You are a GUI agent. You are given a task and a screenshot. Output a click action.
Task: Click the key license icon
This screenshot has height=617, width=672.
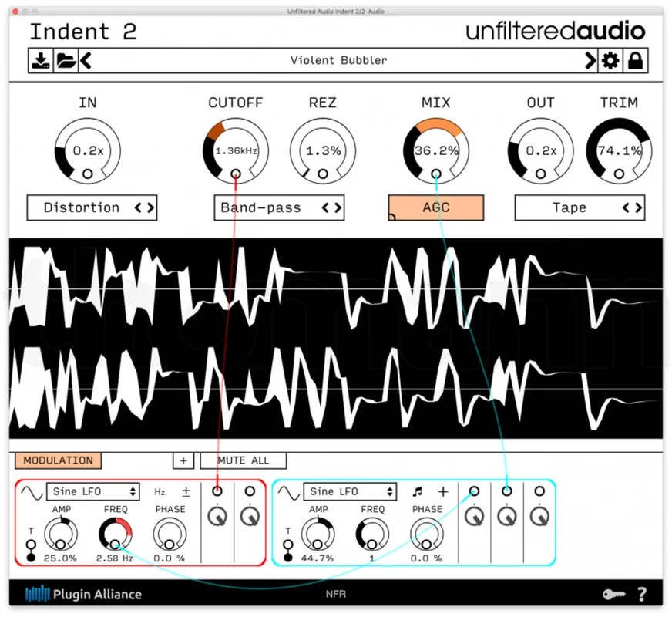[613, 595]
